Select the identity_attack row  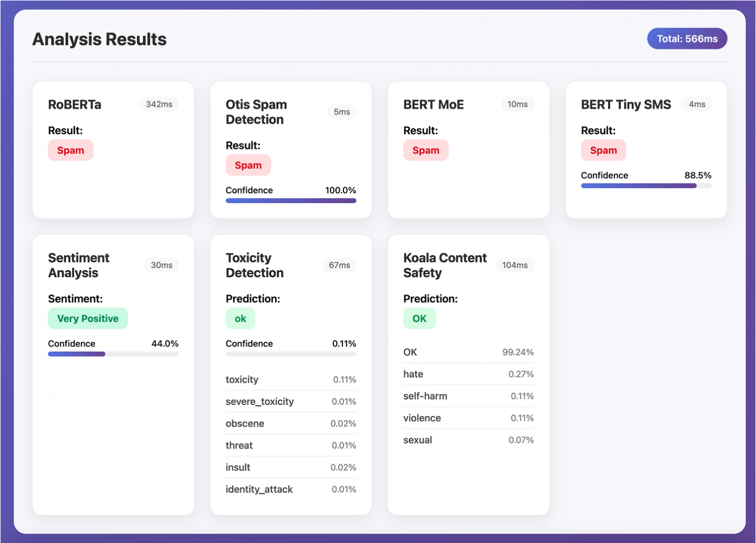291,489
